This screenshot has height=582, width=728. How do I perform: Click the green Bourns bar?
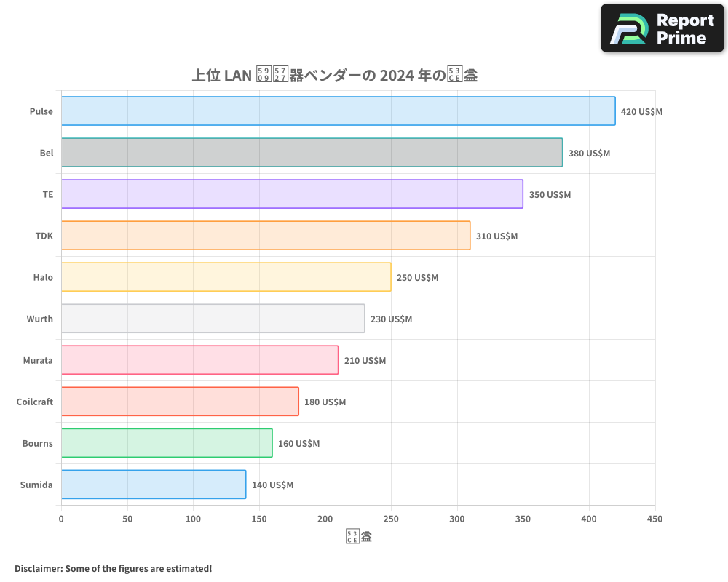pos(167,443)
